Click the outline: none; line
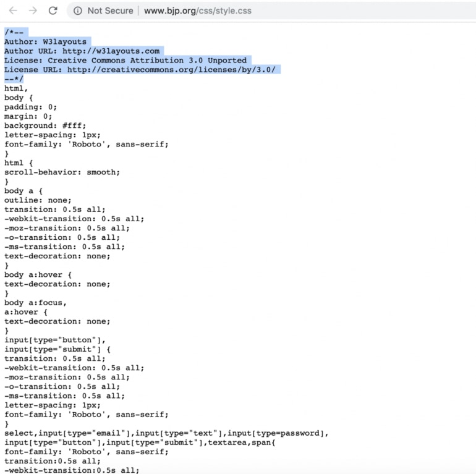 point(38,200)
